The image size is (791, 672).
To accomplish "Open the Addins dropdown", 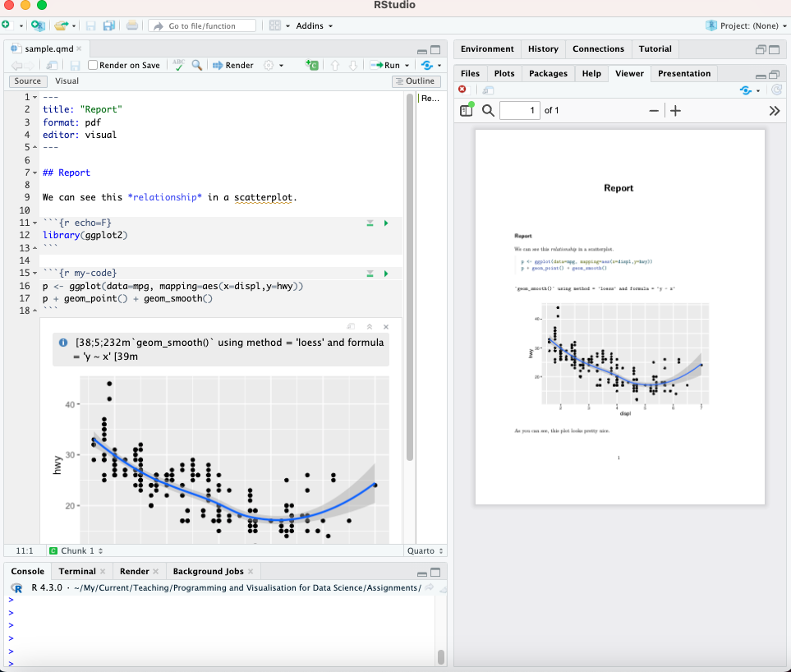I will click(x=315, y=25).
